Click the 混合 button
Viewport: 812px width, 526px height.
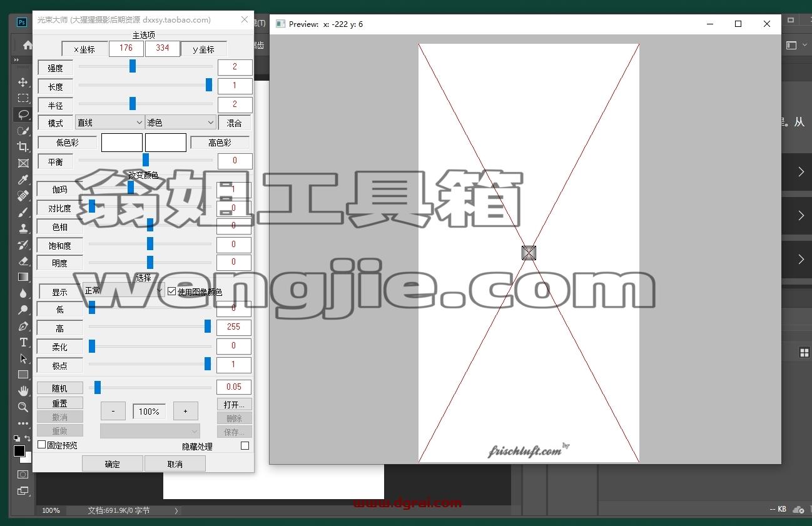[x=234, y=123]
